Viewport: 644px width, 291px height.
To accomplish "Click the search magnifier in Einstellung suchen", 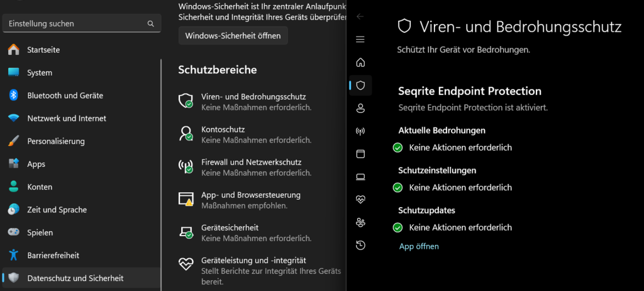I will (x=151, y=24).
